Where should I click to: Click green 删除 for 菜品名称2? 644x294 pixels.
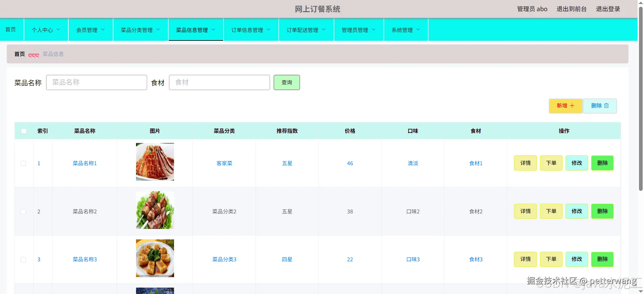(602, 211)
